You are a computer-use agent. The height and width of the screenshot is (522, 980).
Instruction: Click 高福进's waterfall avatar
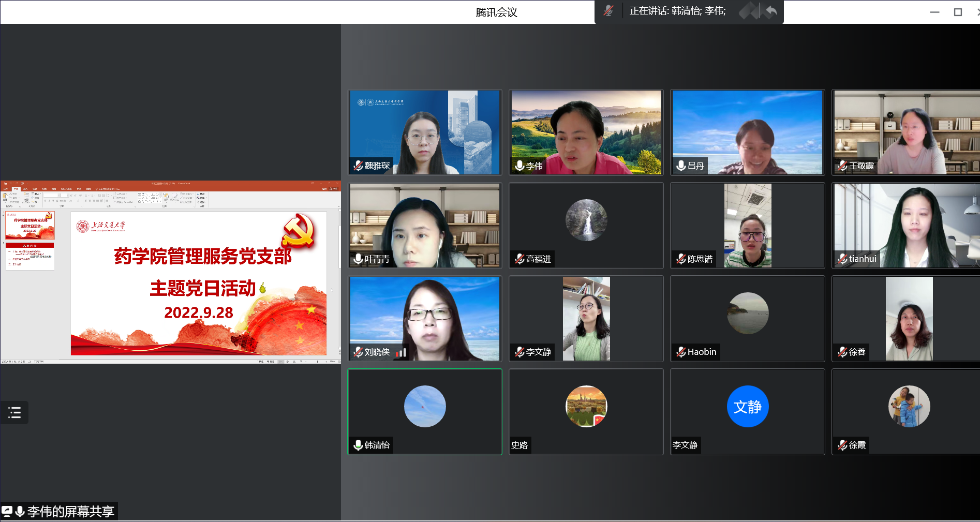coord(586,220)
